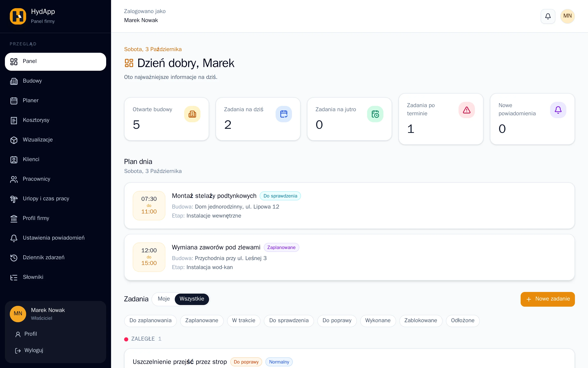Open Planer calendar in sidebar

(55, 101)
